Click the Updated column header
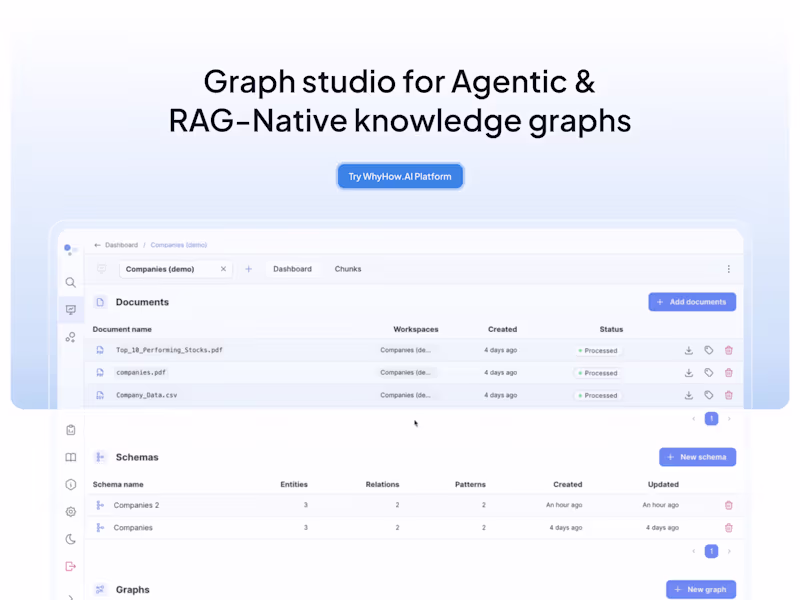 coord(663,484)
